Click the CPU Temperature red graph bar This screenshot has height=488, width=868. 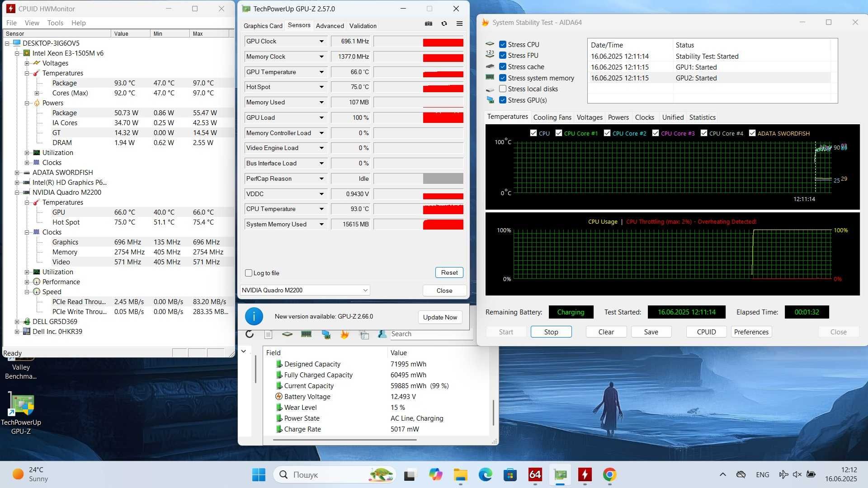click(x=443, y=209)
